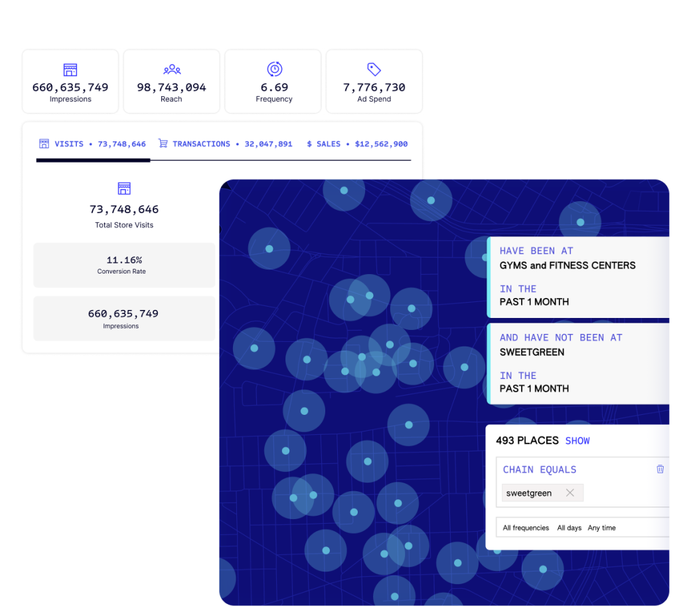The image size is (679, 616).
Task: Click PAST 1 MONTH under gyms condition
Action: (x=534, y=302)
